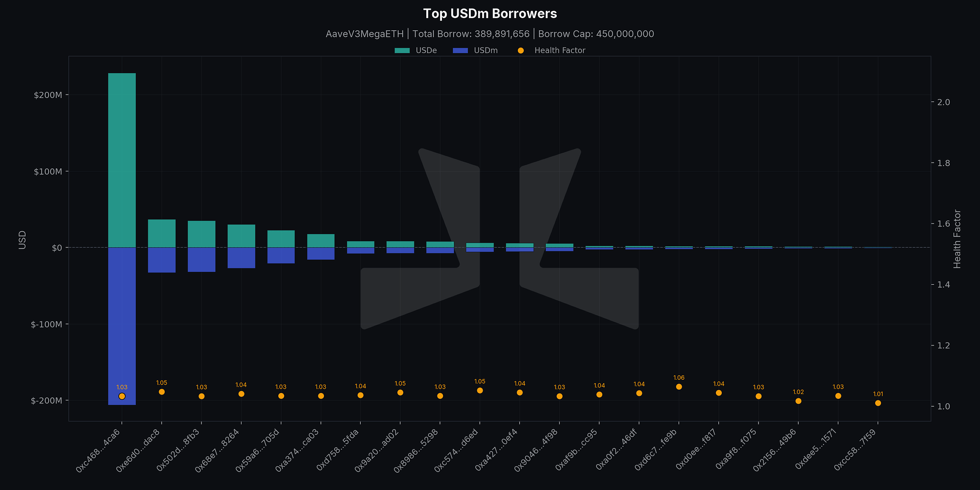Select the teal USDe bar for 0xc468...4ca6

[122, 160]
